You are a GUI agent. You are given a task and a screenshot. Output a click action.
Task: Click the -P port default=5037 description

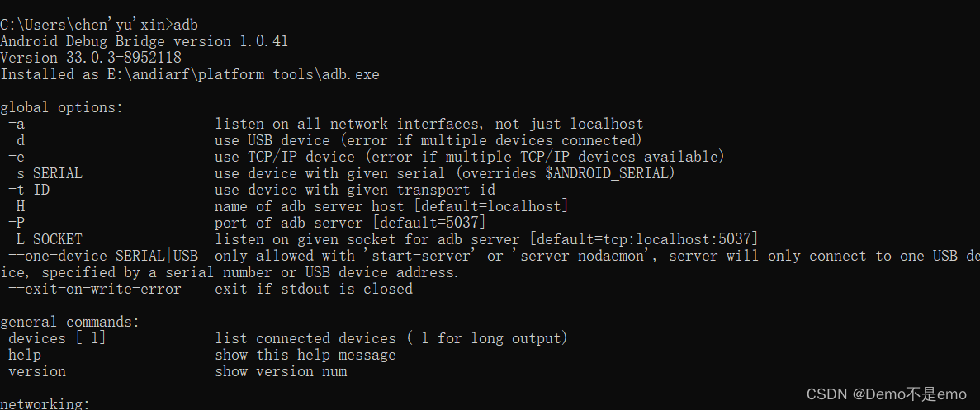[x=350, y=223]
